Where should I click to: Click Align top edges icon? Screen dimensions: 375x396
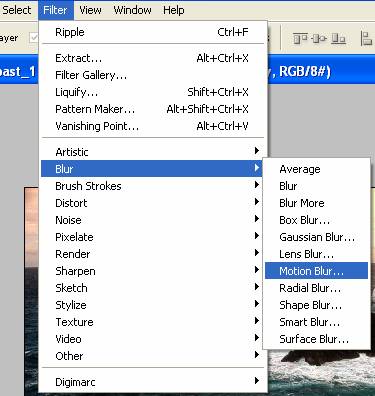[300, 39]
